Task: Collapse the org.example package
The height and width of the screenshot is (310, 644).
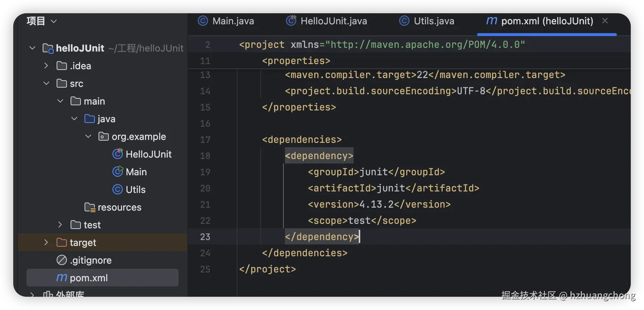Action: pos(88,137)
